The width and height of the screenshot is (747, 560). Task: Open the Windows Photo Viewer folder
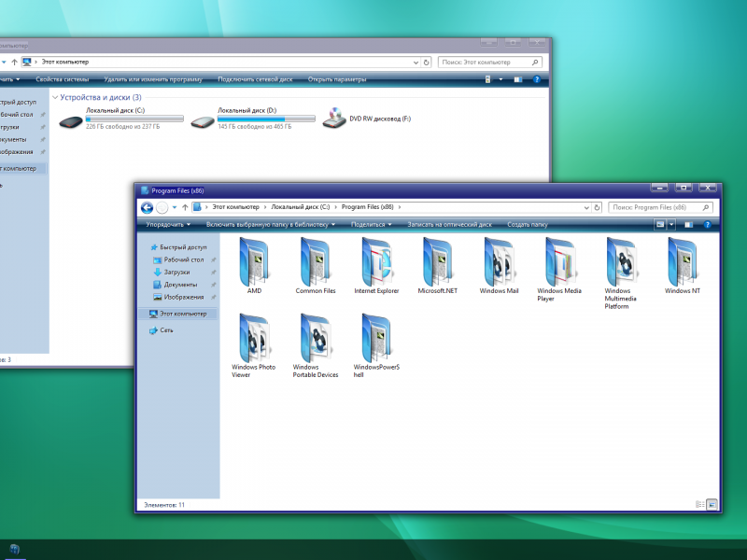coord(254,345)
